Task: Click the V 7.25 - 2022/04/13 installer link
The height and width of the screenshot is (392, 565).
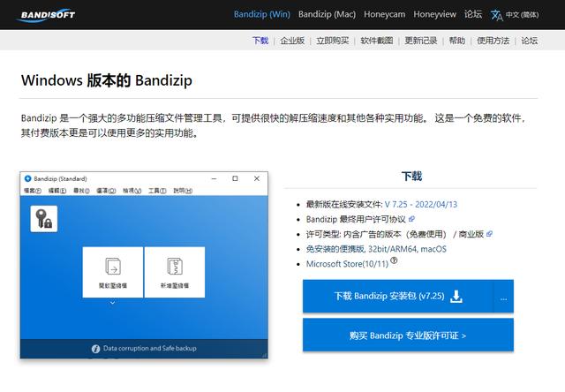Action: pos(421,204)
